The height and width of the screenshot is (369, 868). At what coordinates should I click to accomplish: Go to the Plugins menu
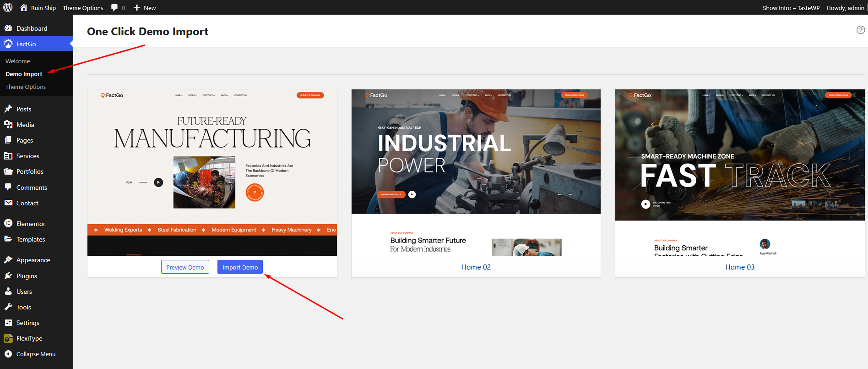click(x=37, y=276)
